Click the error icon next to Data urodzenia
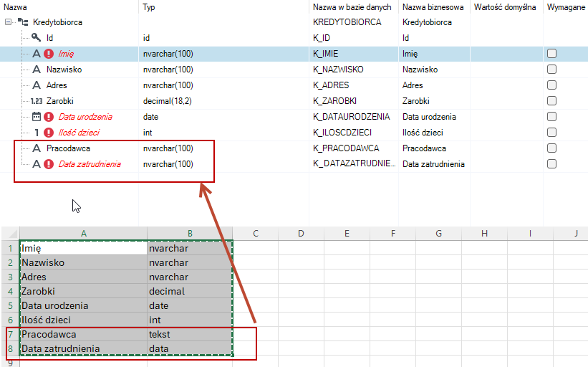The image size is (588, 367). coord(49,117)
